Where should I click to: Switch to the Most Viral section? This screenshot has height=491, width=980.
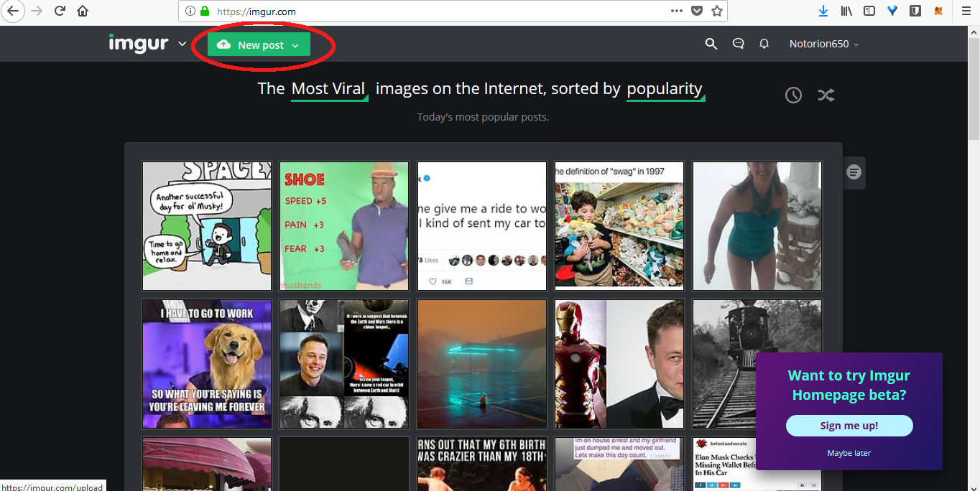[329, 88]
